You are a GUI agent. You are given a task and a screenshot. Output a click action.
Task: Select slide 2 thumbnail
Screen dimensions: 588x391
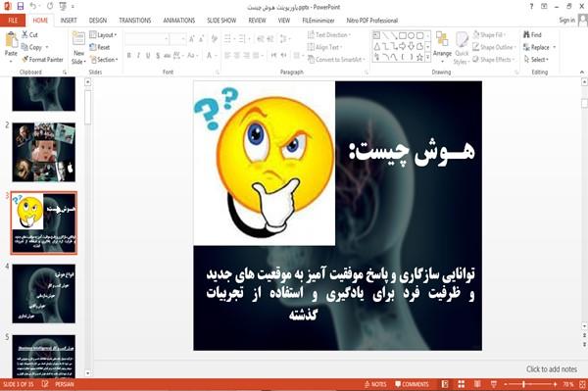coord(43,152)
